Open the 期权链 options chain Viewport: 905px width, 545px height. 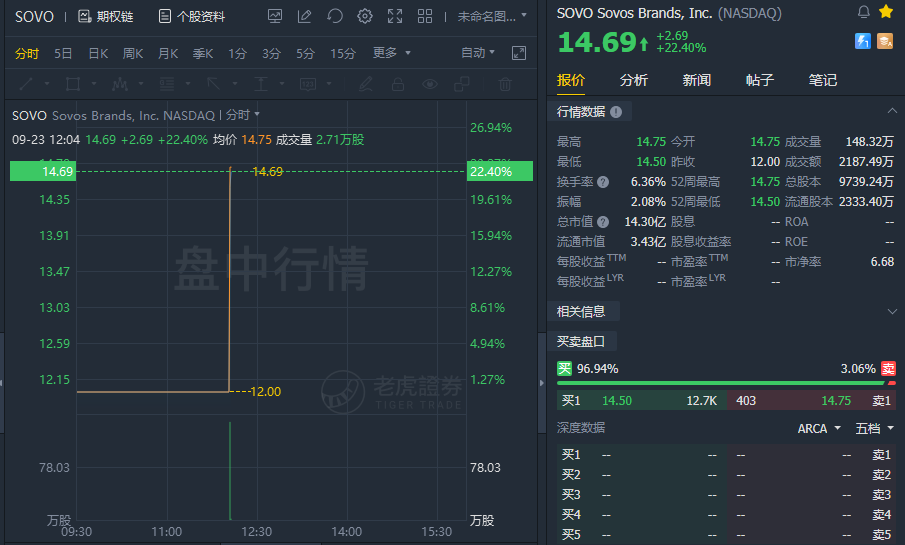click(x=106, y=17)
